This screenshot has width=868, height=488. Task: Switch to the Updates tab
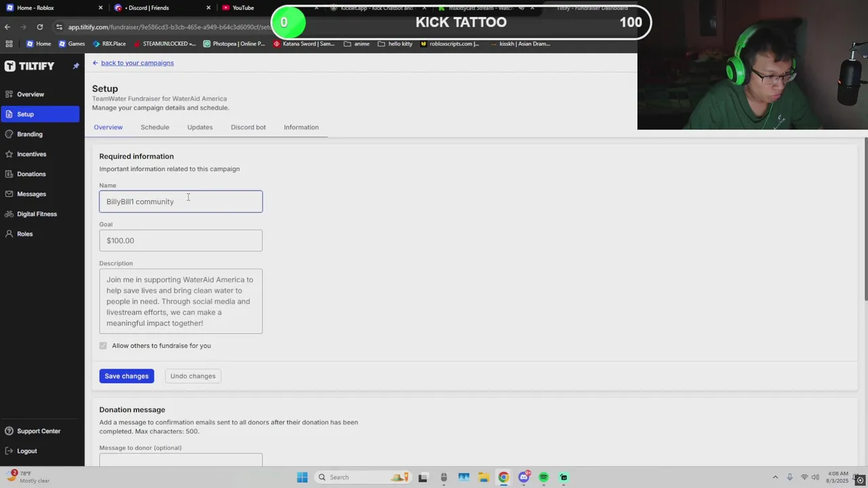199,127
